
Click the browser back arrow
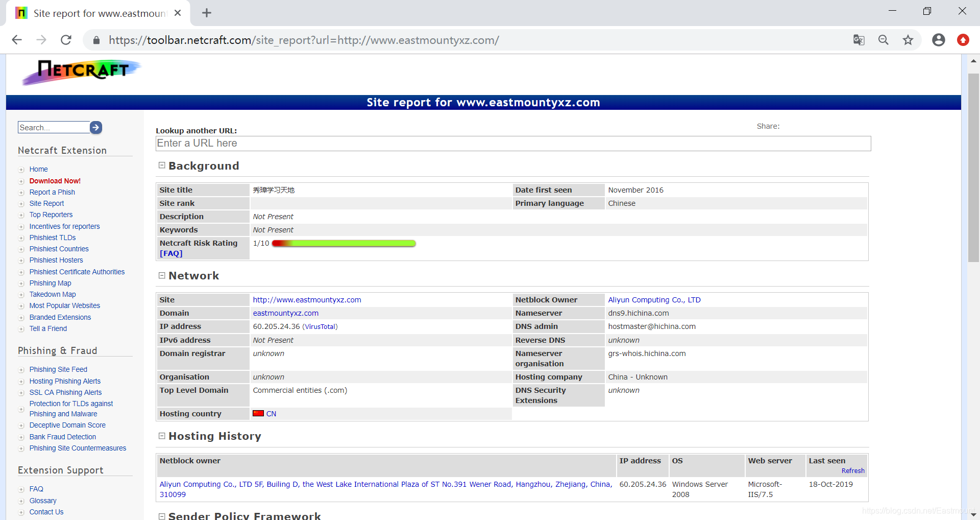point(17,40)
